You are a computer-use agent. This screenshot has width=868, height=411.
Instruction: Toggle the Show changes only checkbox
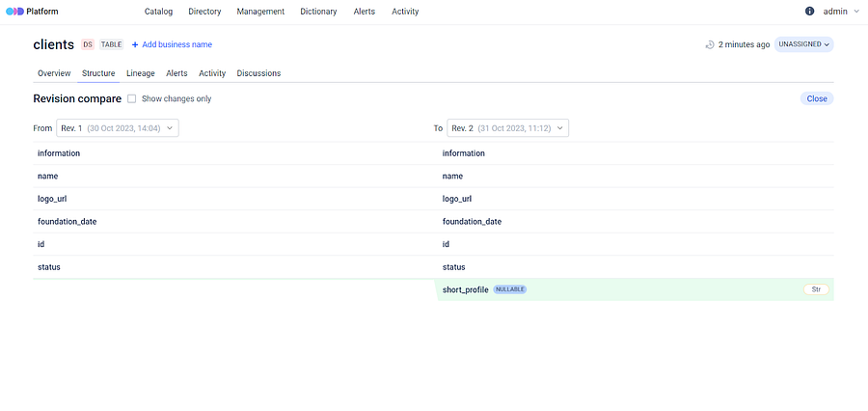tap(132, 98)
